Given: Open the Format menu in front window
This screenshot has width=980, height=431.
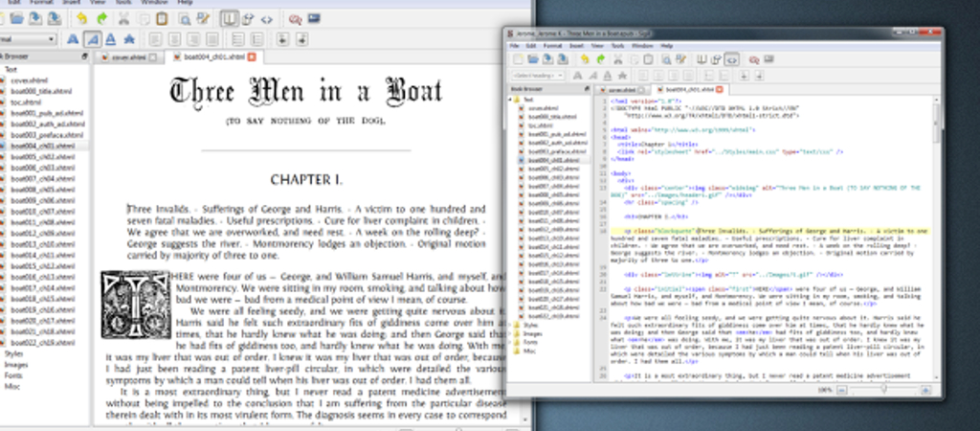Looking at the screenshot, I should point(552,46).
